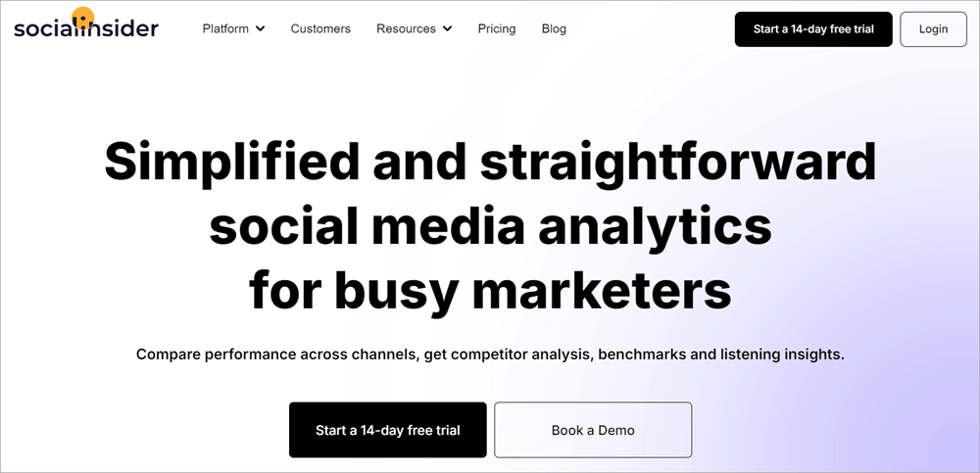The width and height of the screenshot is (980, 473).
Task: Click the "for busy marketers" headline line
Action: pyautogui.click(x=490, y=290)
